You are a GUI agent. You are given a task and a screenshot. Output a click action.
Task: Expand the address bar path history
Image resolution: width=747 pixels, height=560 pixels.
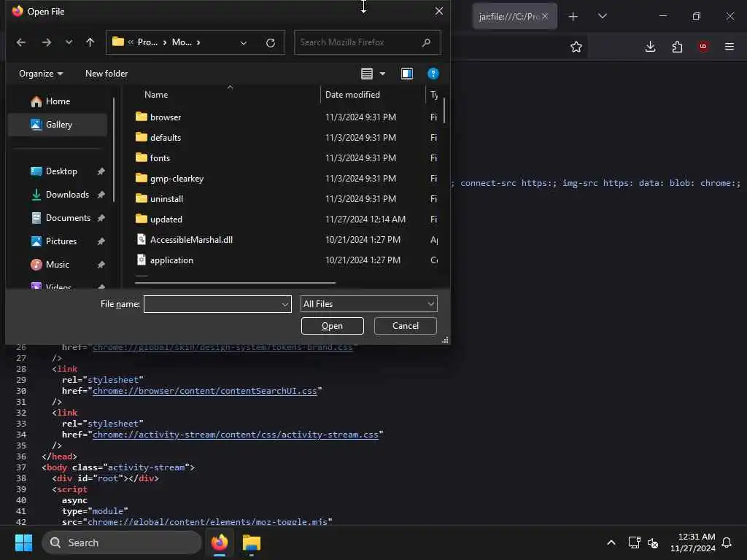click(x=244, y=43)
